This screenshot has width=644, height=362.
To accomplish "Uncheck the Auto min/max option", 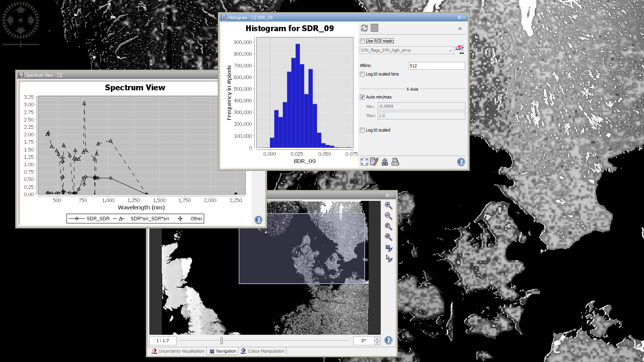I will point(362,97).
